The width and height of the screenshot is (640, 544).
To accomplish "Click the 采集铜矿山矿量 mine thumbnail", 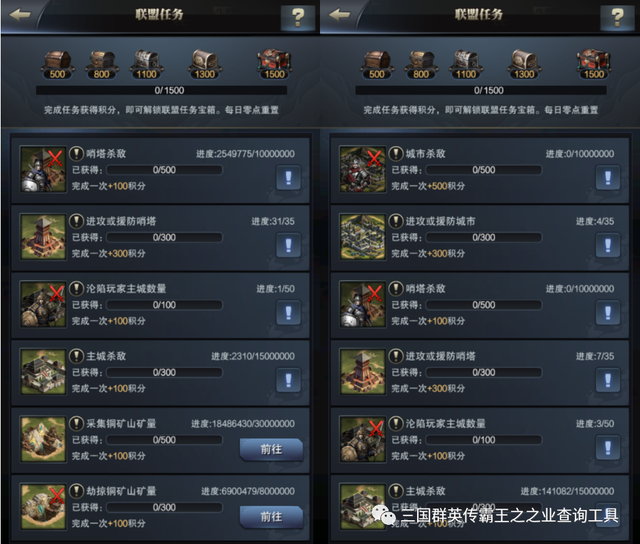I will [x=43, y=440].
